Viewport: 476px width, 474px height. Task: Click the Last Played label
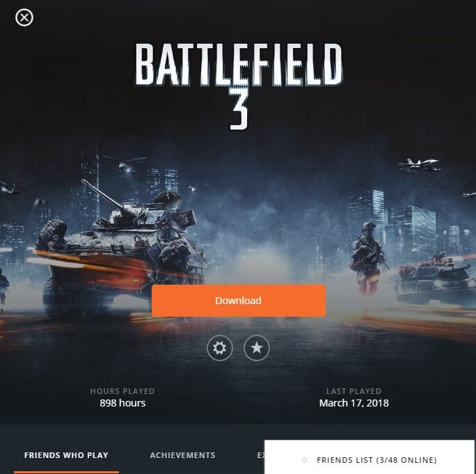(x=354, y=391)
